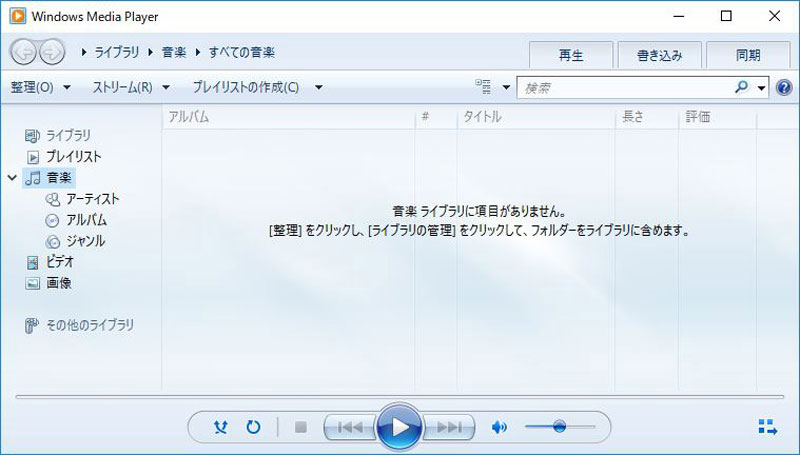Select プレイリスト in the navigation pane
This screenshot has width=800, height=455.
[74, 157]
